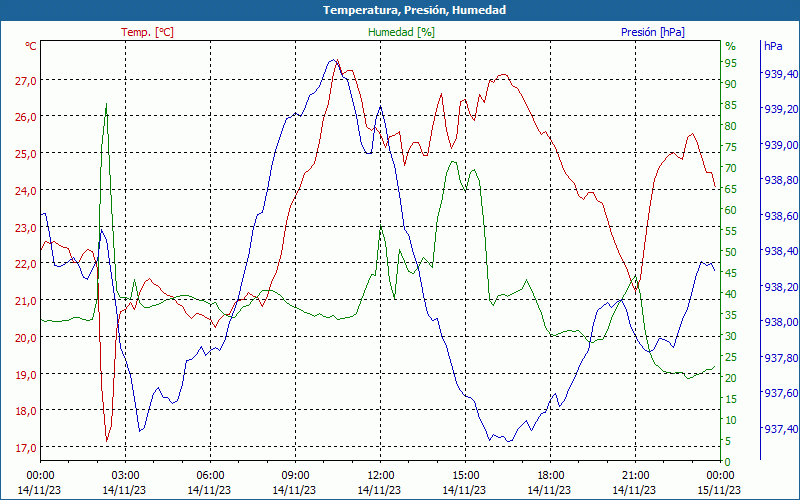800x500 pixels.
Task: Select the blue Presión [hPa] legend label
Action: point(653,32)
